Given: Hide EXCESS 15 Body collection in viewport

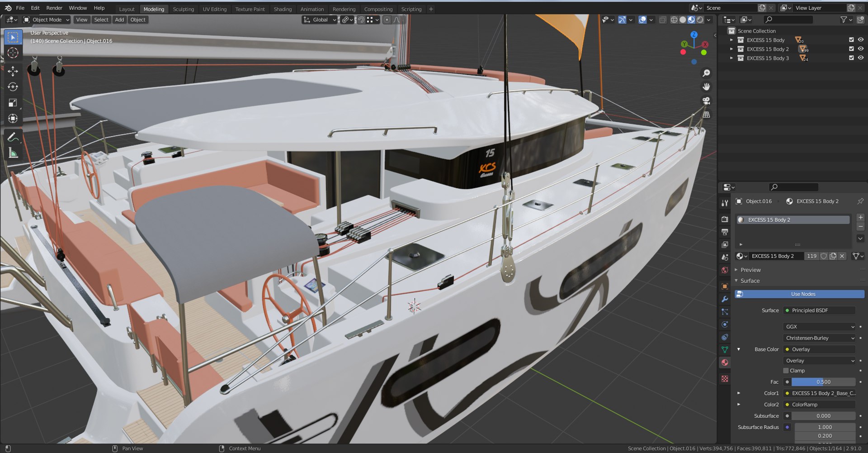Looking at the screenshot, I should [861, 40].
